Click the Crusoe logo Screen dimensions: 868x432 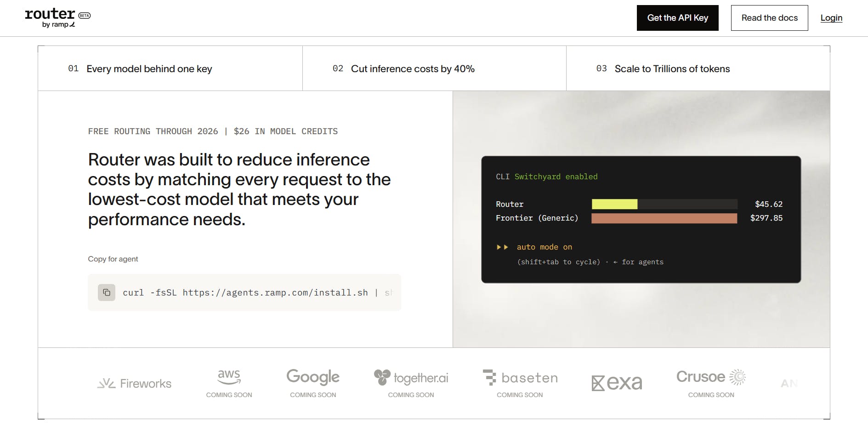click(711, 377)
